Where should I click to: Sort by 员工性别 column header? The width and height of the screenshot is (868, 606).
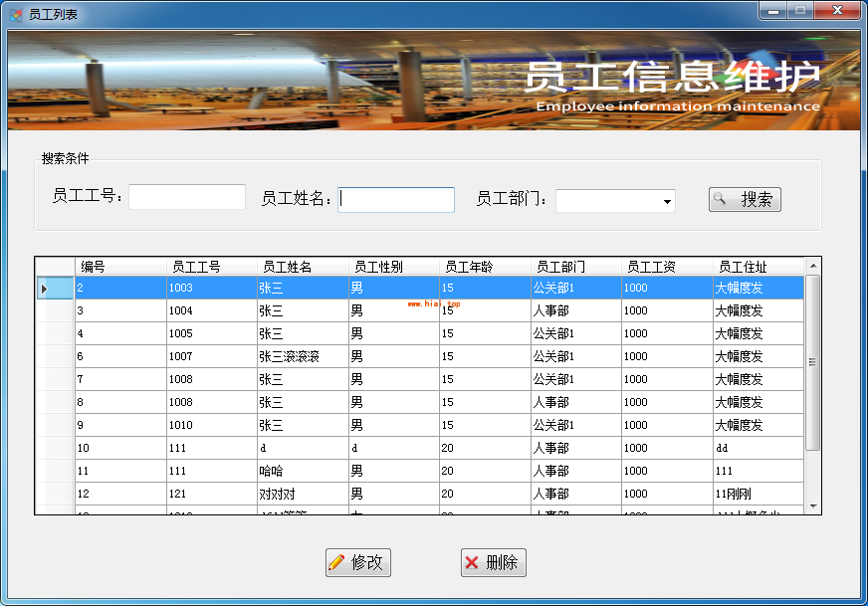[393, 267]
